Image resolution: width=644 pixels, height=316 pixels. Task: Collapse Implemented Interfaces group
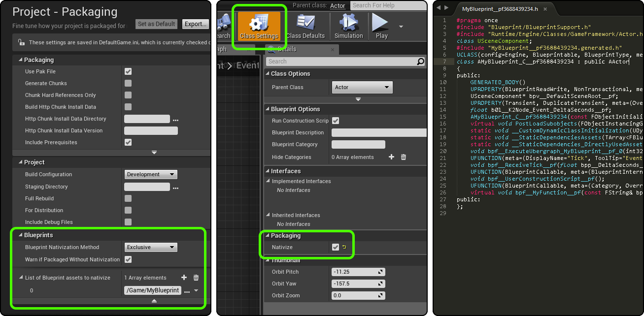coord(269,181)
